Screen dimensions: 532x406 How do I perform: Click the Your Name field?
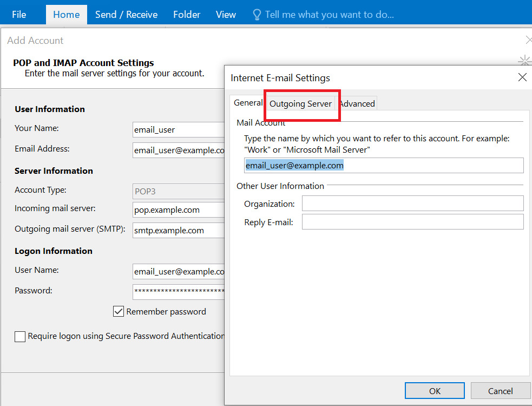click(x=179, y=129)
